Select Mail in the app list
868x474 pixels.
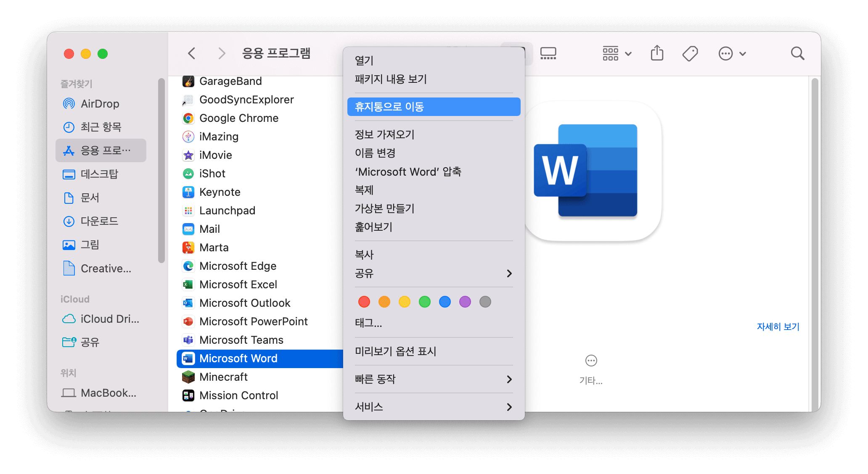coord(260,229)
